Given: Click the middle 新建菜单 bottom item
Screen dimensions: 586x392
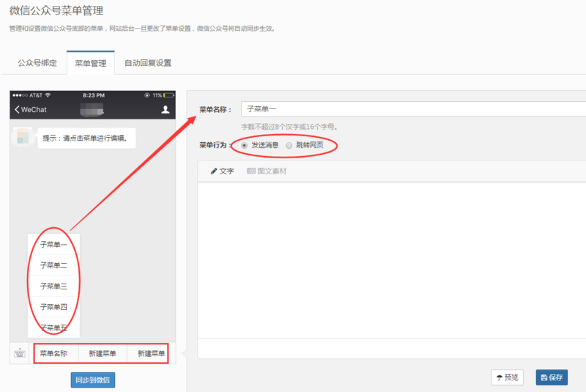Looking at the screenshot, I should click(x=103, y=353).
